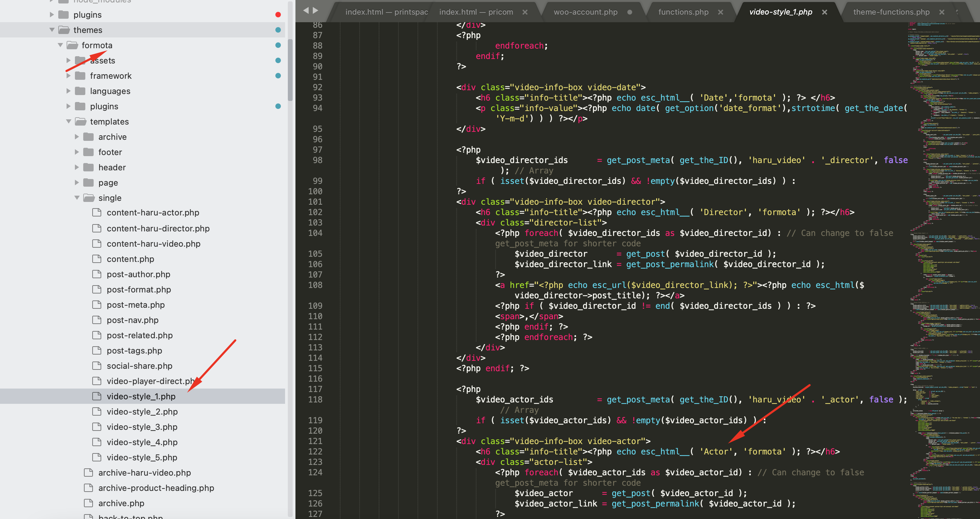The height and width of the screenshot is (519, 980).
Task: Click file icon beside social-share.php
Action: (x=97, y=365)
